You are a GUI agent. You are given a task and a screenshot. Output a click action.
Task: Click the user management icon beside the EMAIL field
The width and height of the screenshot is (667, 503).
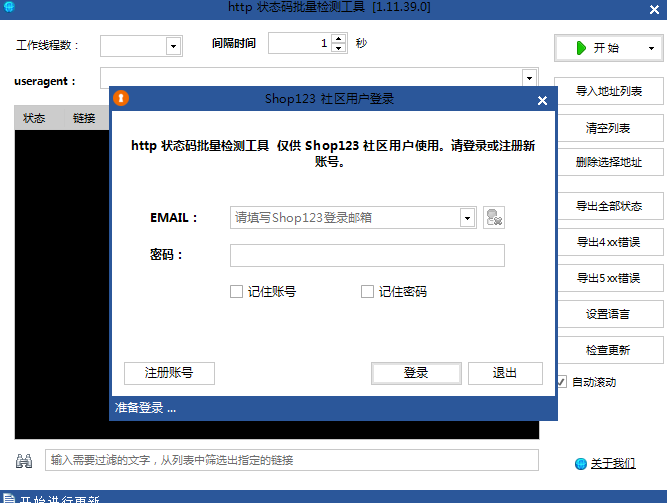click(x=494, y=217)
